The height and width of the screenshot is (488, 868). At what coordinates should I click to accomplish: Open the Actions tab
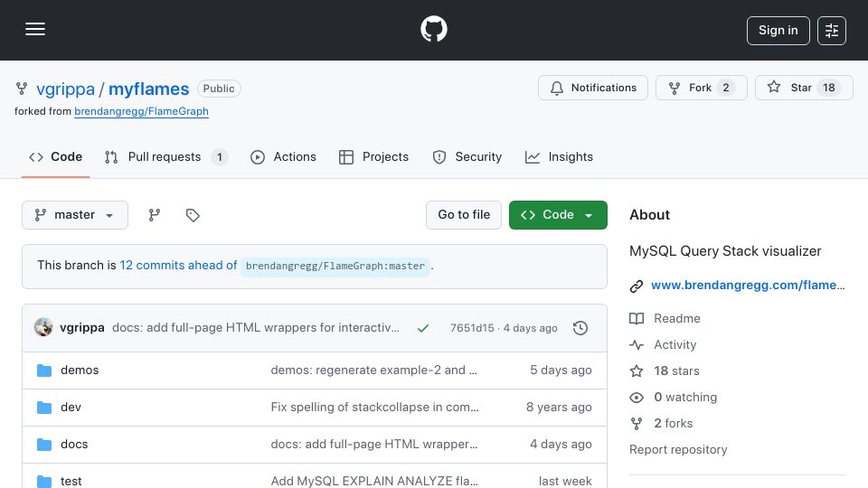coord(283,157)
